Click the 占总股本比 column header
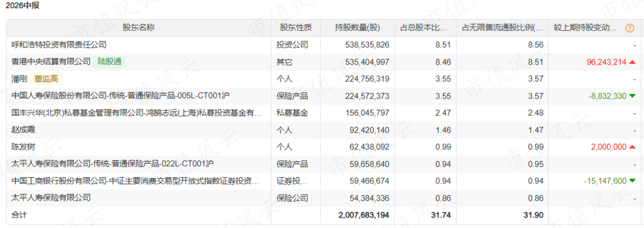The image size is (644, 228). pyautogui.click(x=425, y=28)
